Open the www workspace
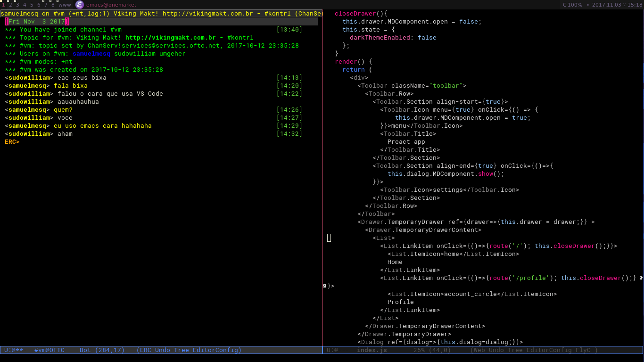 tap(65, 5)
